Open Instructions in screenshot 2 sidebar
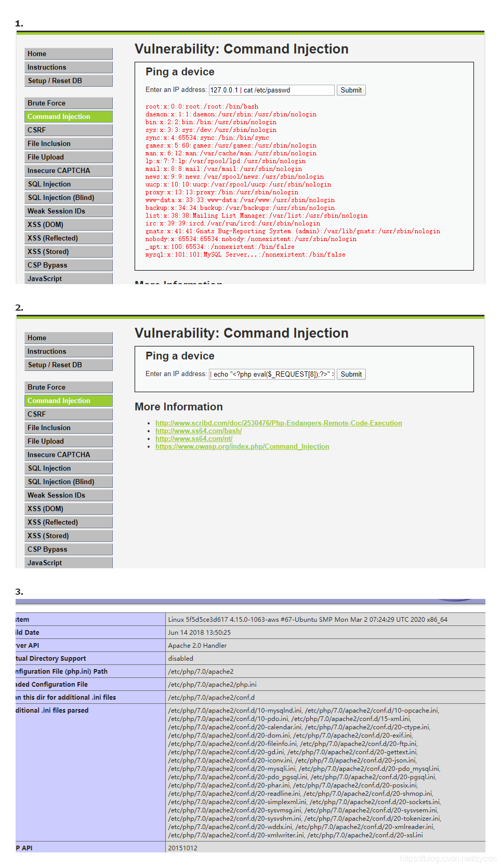This screenshot has width=501, height=868. point(68,351)
